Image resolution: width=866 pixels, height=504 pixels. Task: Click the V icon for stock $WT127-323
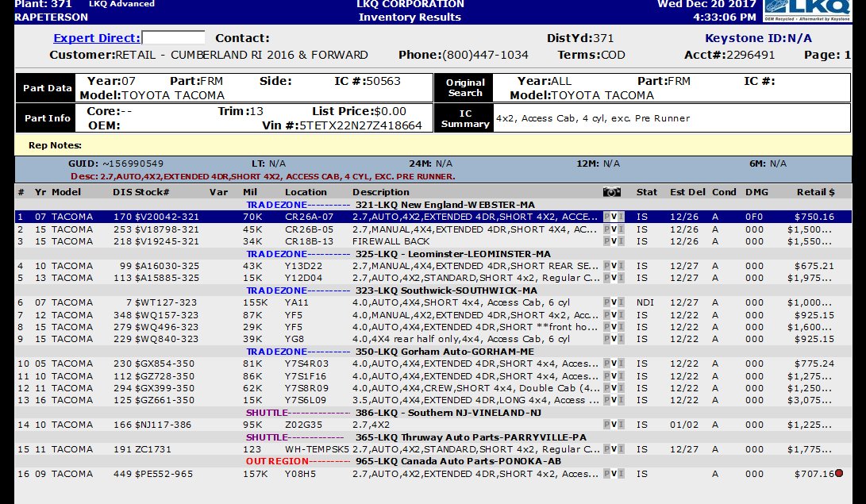[614, 302]
